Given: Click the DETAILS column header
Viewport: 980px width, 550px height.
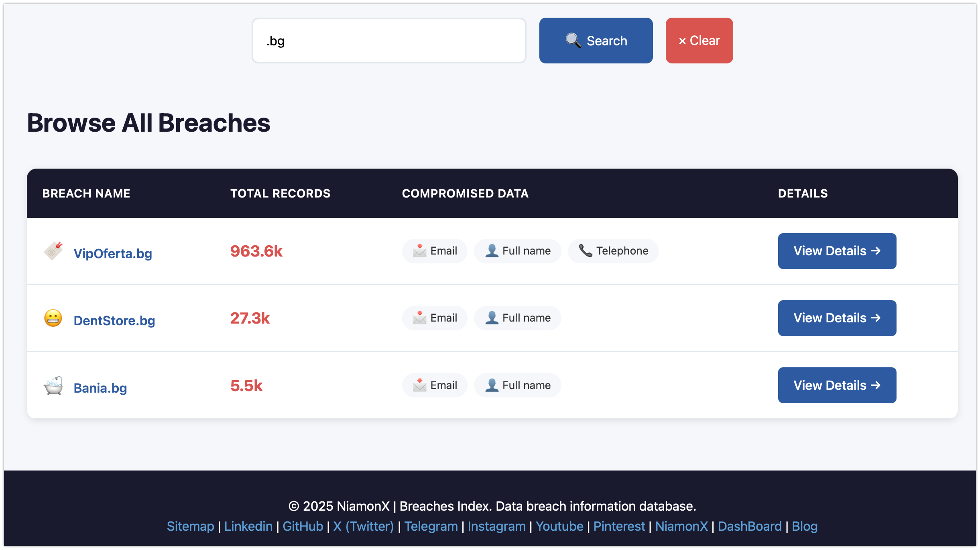Looking at the screenshot, I should pyautogui.click(x=803, y=194).
